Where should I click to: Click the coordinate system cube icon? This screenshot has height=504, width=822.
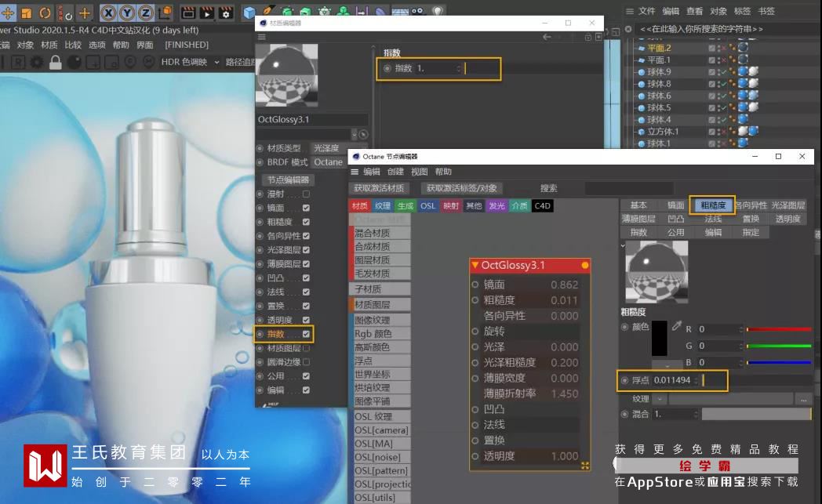point(165,12)
